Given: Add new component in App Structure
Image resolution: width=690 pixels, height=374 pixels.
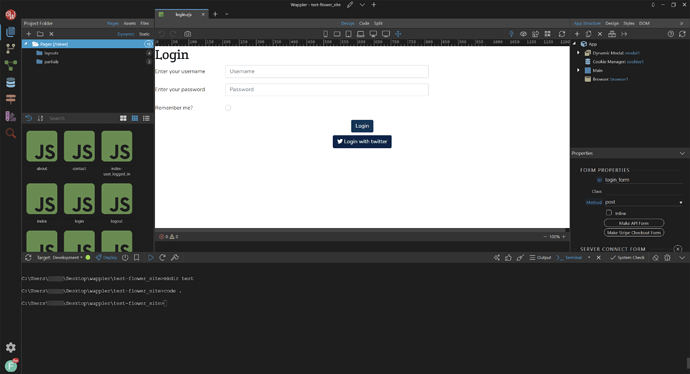Looking at the screenshot, I should point(577,34).
